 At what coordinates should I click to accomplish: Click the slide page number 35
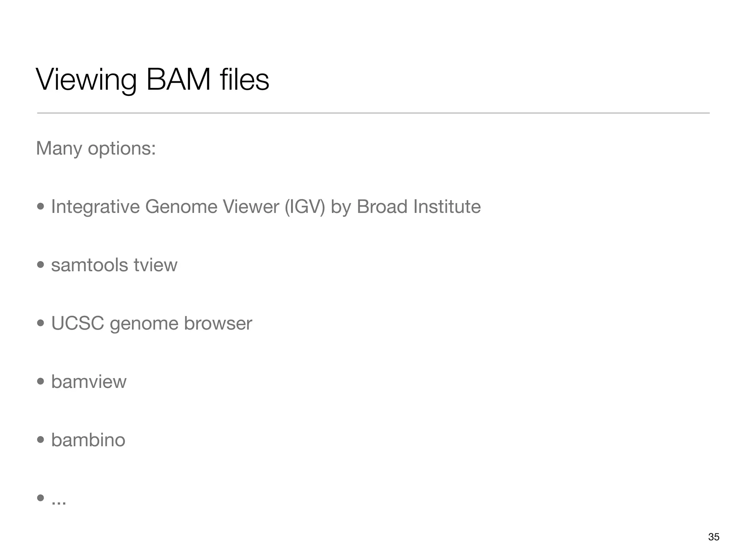pos(713,537)
